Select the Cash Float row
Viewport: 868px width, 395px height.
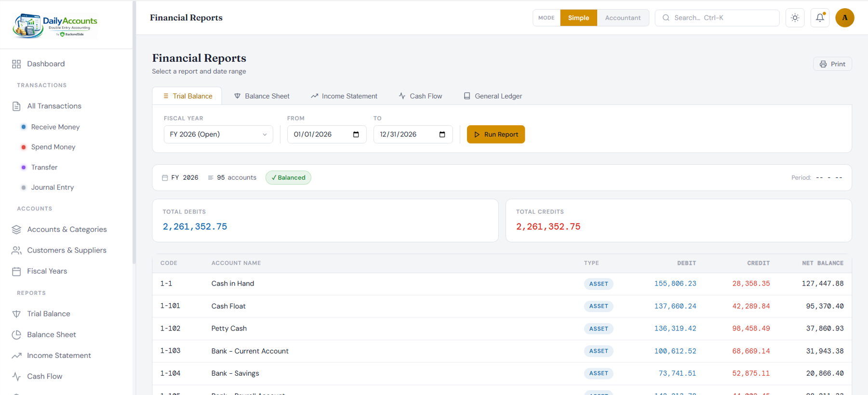pyautogui.click(x=502, y=306)
